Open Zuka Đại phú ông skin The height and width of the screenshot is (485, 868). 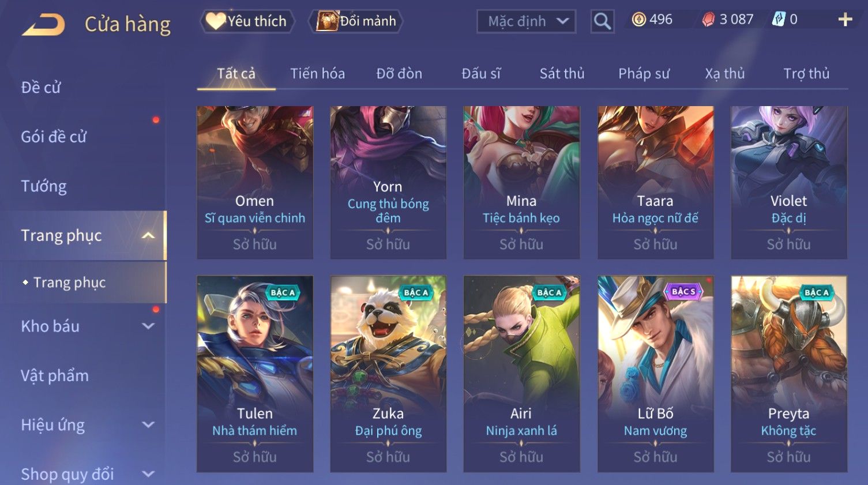(x=388, y=374)
